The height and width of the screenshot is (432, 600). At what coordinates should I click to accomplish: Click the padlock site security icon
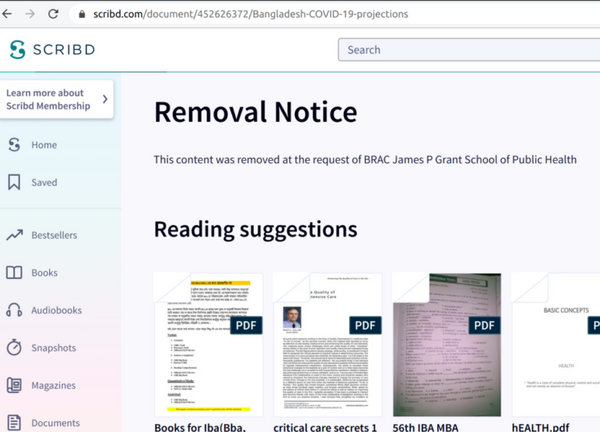pos(82,14)
